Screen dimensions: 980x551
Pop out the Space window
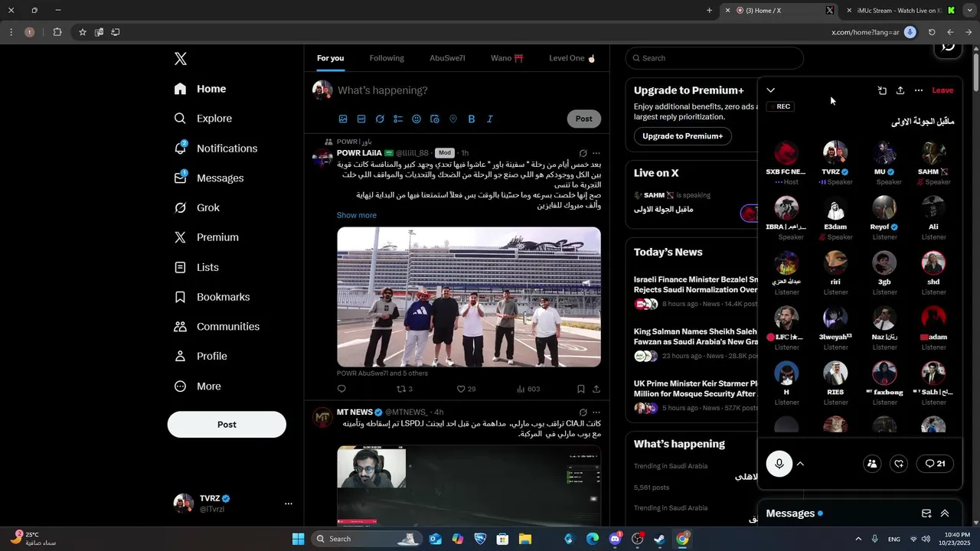click(882, 90)
